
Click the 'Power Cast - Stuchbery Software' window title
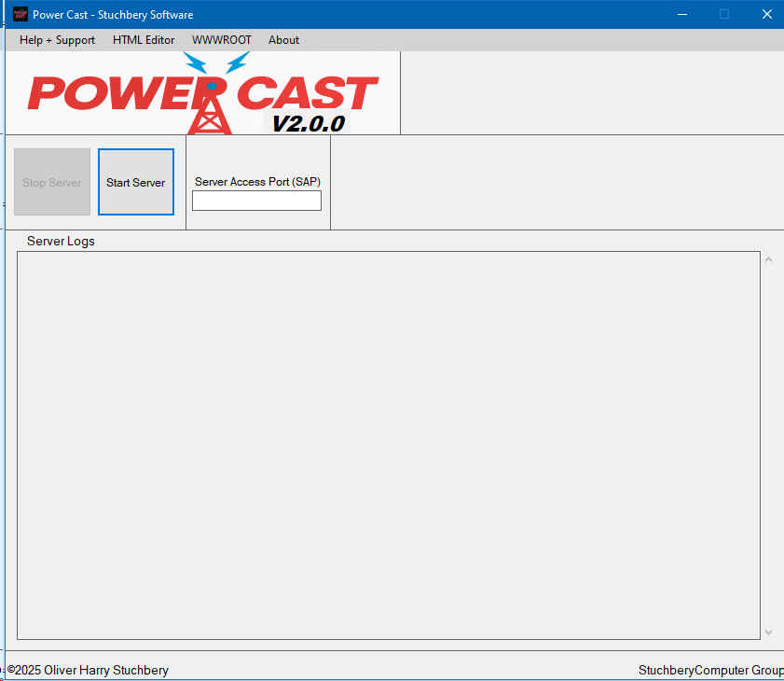pos(113,15)
